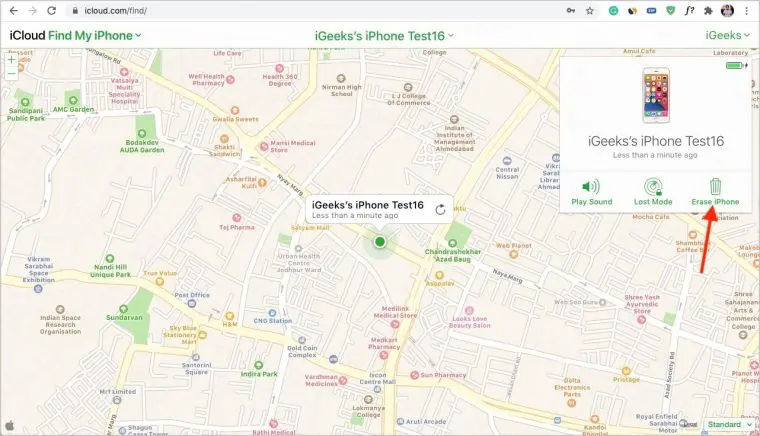Click the address bar showing icloud.com/find/
This screenshot has height=436, width=760.
(315, 11)
